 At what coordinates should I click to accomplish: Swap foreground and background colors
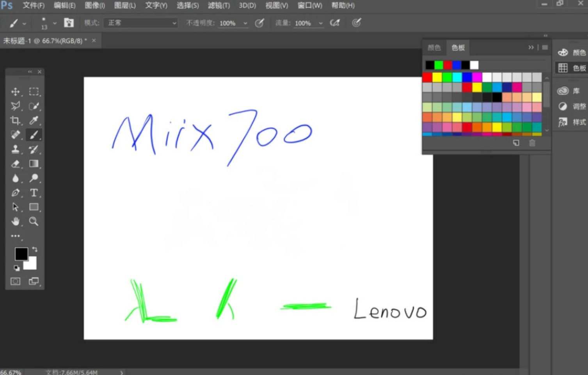coord(35,249)
